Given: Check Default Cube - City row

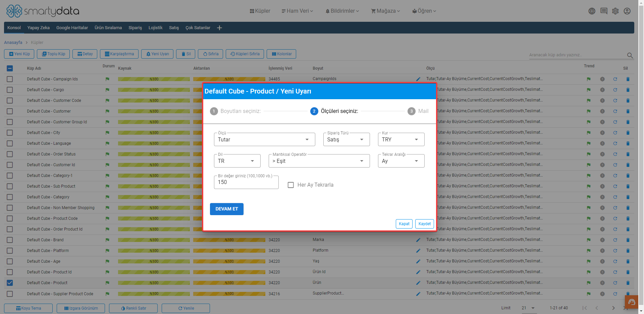Looking at the screenshot, I should pos(10,133).
